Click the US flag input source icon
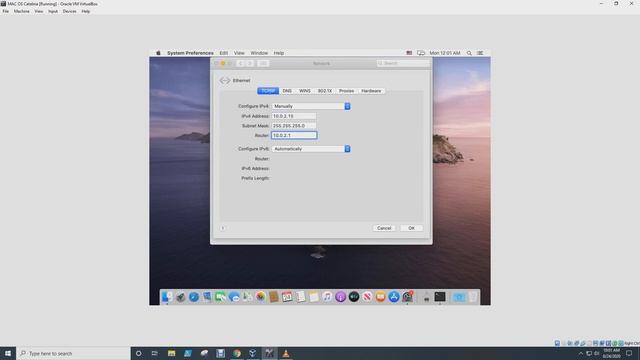This screenshot has width=640, height=360. [x=409, y=53]
